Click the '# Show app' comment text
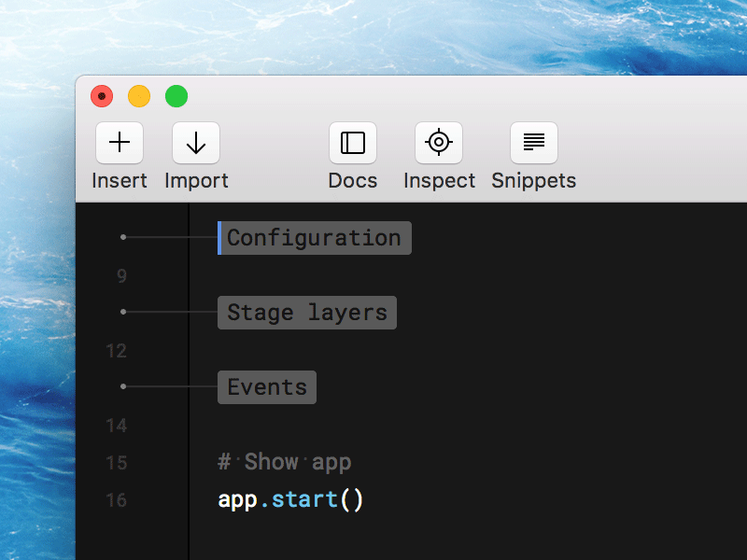Viewport: 747px width, 560px height. tap(284, 461)
